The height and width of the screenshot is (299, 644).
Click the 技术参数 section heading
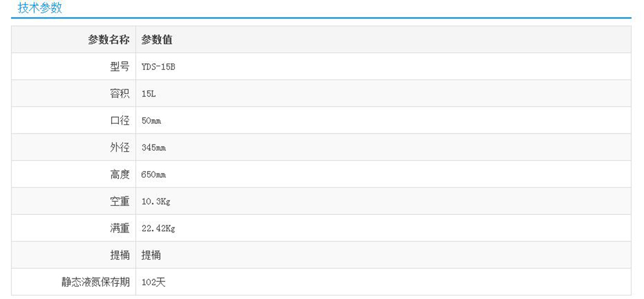coord(40,9)
